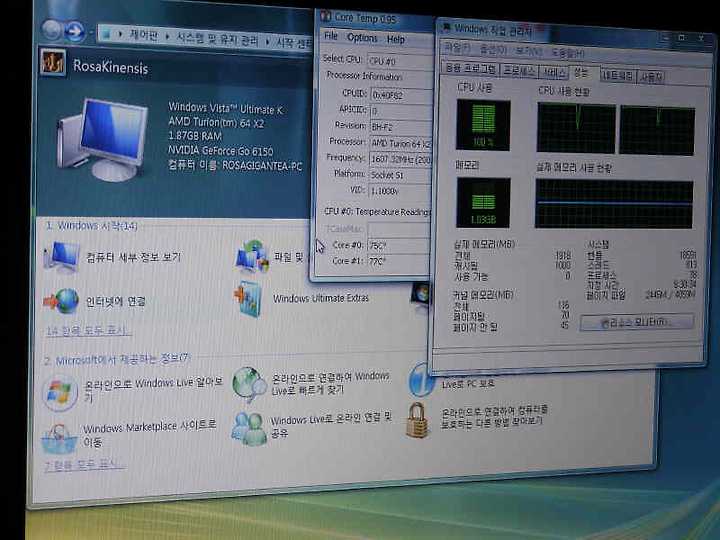Click the 인터넷에 연결 text
The width and height of the screenshot is (720, 540).
click(x=116, y=302)
